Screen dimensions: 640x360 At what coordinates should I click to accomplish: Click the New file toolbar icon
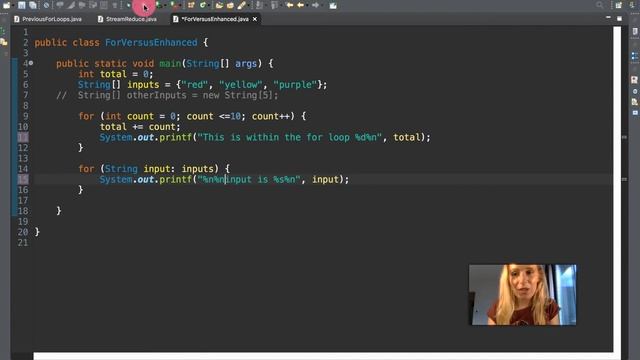pos(7,5)
